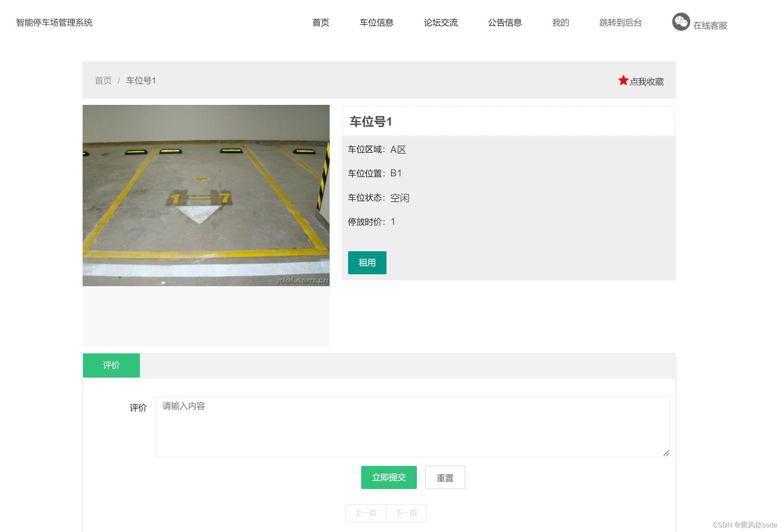This screenshot has width=783, height=532.
Task: Click 跳转到后台 link
Action: [620, 23]
